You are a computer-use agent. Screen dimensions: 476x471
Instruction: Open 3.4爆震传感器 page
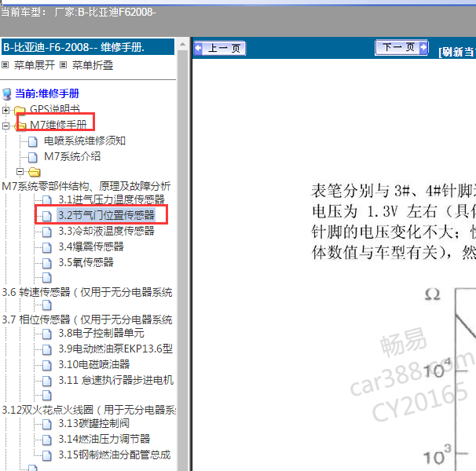[91, 246]
